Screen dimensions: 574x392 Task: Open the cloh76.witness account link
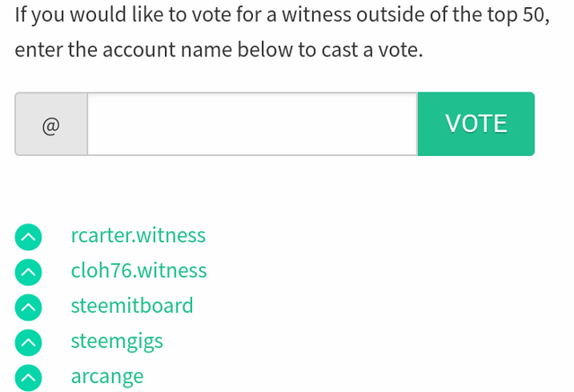tap(139, 271)
